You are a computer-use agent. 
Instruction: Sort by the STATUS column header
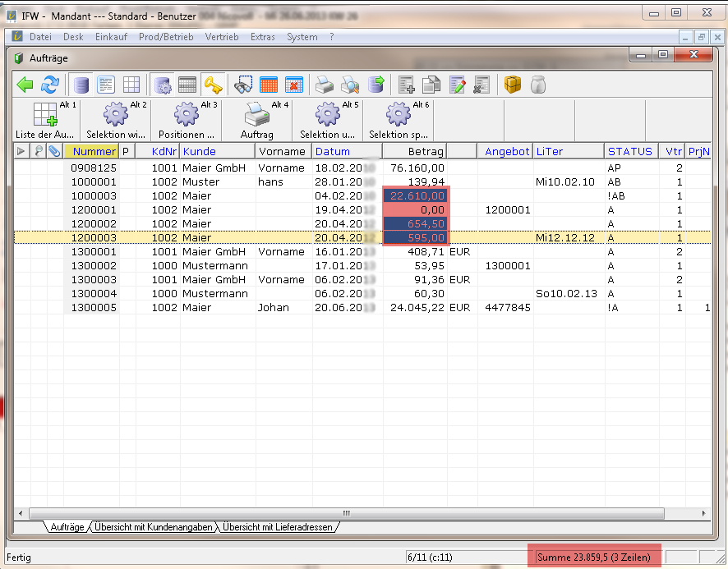click(629, 151)
